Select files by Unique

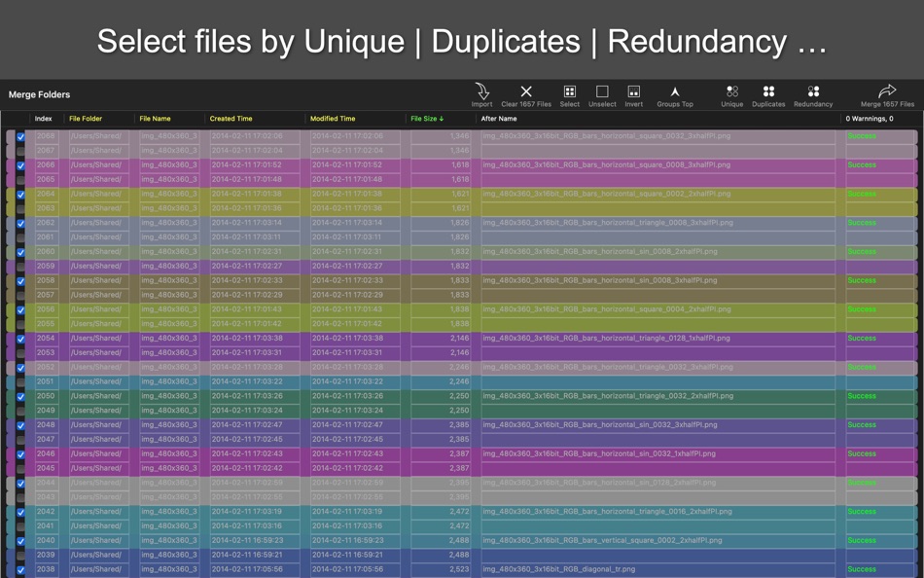[x=731, y=94]
